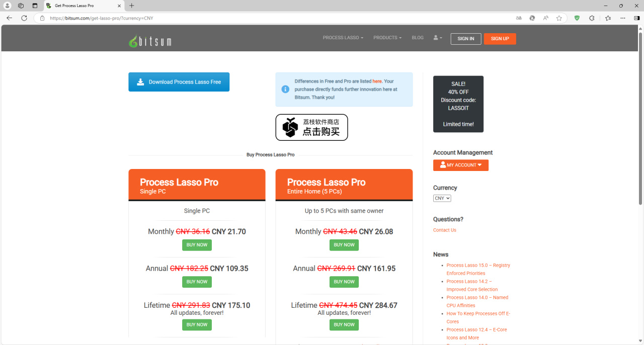This screenshot has width=644, height=345.
Task: Buy Entire Home Monthly plan
Action: point(344,245)
